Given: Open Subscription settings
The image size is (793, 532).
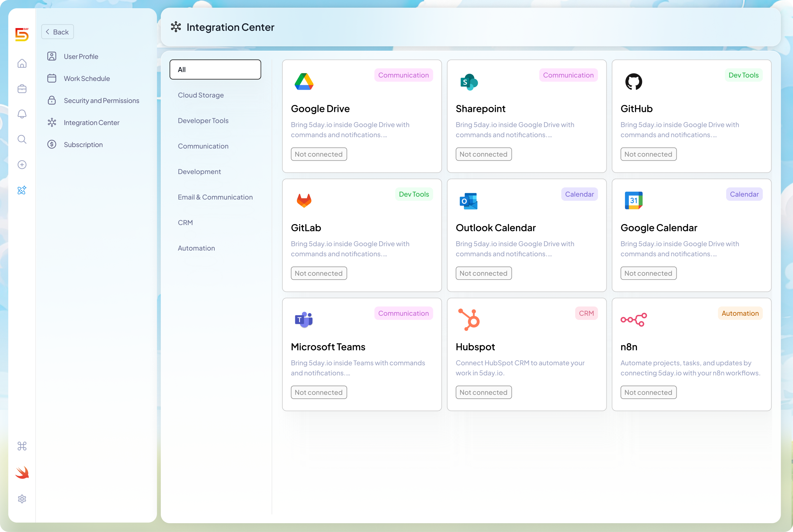Looking at the screenshot, I should click(x=83, y=145).
